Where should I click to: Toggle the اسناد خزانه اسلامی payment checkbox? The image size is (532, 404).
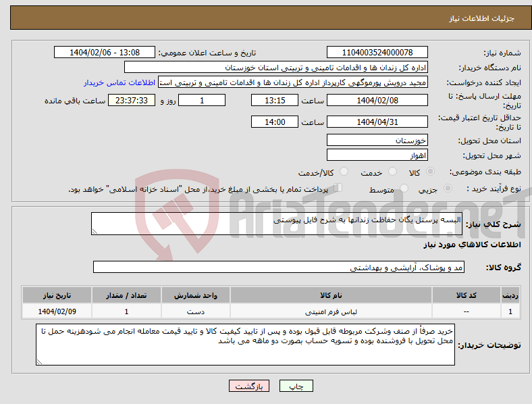click(x=338, y=188)
